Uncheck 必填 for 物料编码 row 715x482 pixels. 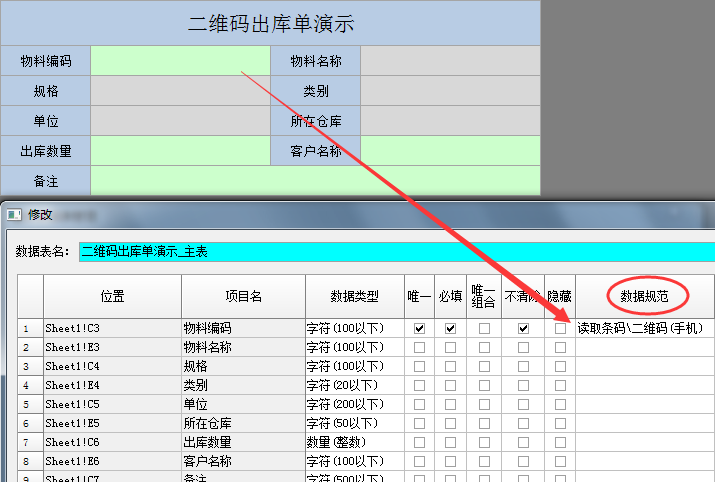[x=450, y=328]
